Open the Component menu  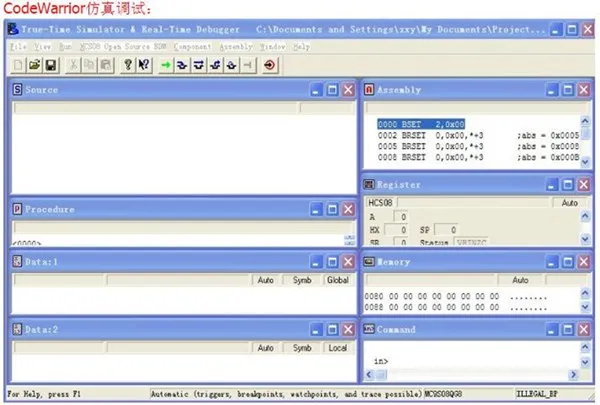[x=192, y=47]
